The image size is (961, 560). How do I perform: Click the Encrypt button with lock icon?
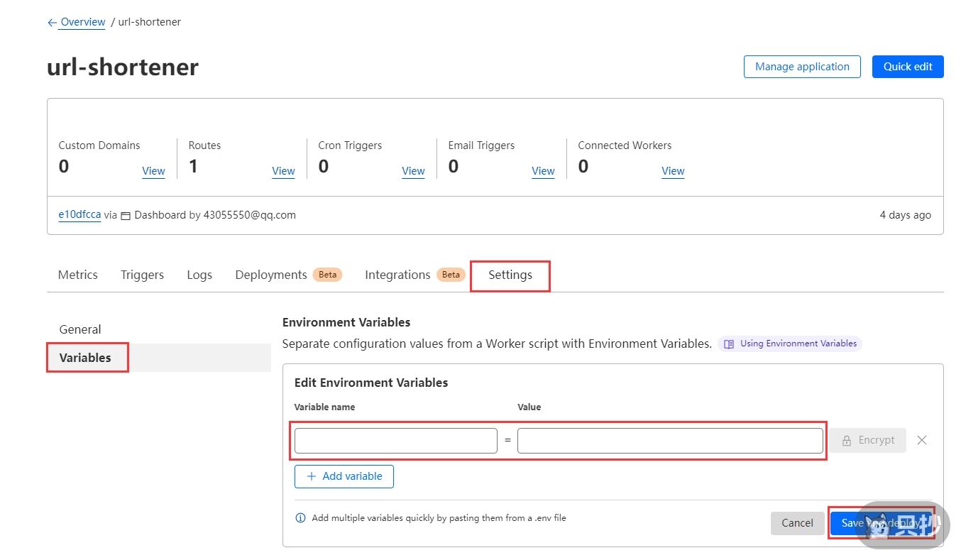coord(867,440)
